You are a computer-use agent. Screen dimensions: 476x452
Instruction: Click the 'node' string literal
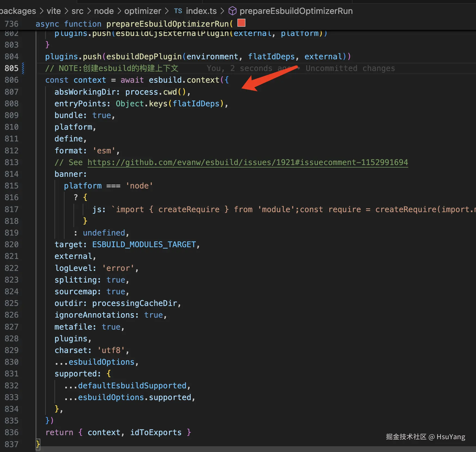click(139, 186)
